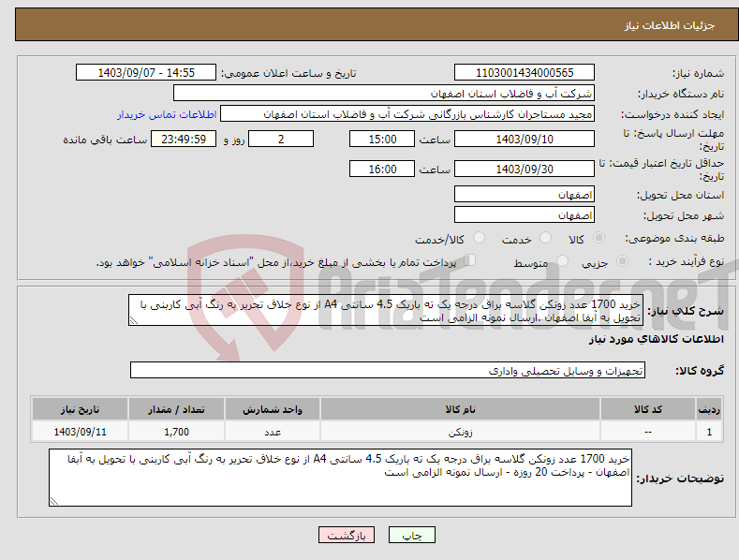Click the price validity date 1403/09/30
Screen dimensions: 739x560
(x=525, y=169)
